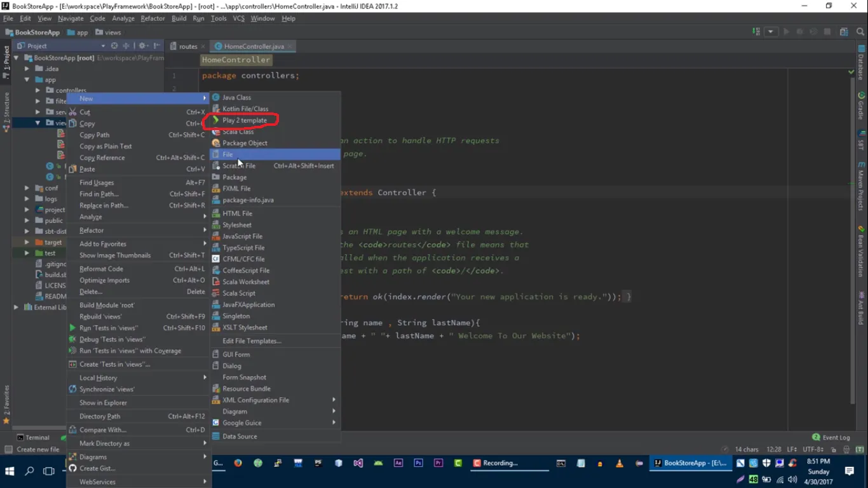Click BookStoreApp breadcrumb in navigation bar
868x488 pixels.
click(32, 32)
